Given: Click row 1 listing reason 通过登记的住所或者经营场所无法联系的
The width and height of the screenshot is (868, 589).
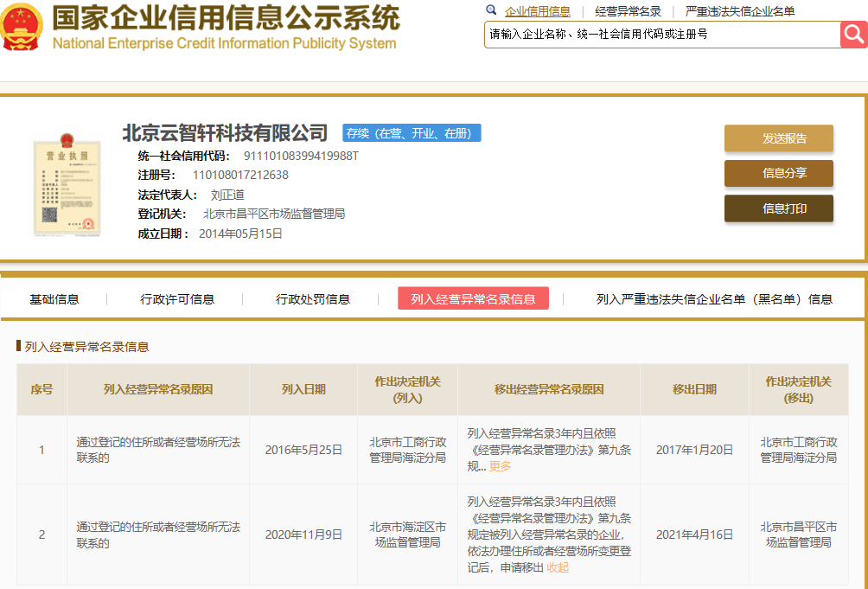Looking at the screenshot, I should pos(158,450).
